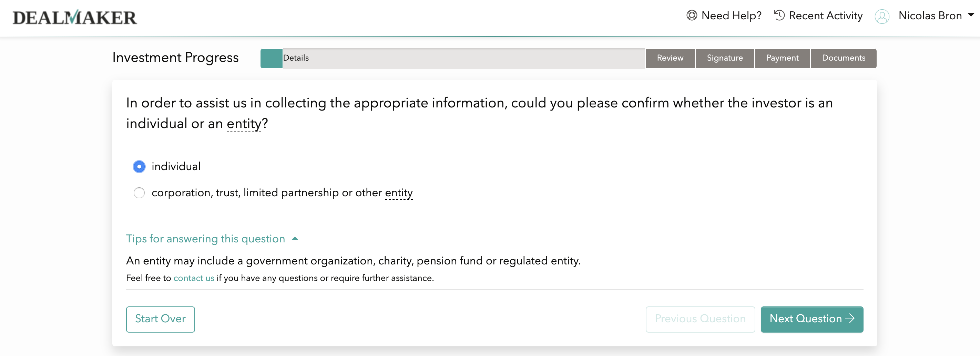980x356 pixels.
Task: Click the underlined entity term in the question
Action: tap(244, 124)
